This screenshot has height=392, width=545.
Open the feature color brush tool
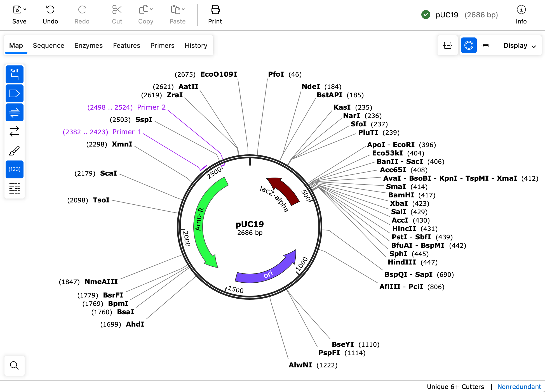click(14, 150)
